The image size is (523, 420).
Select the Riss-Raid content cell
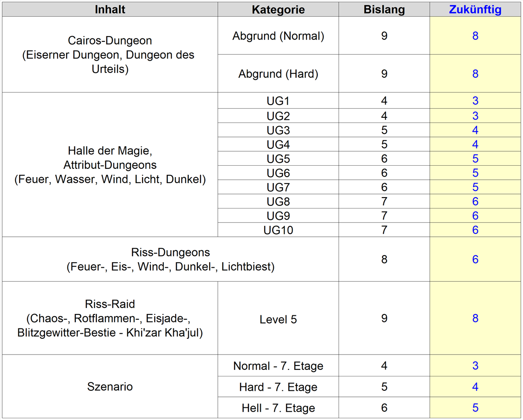[110, 318]
